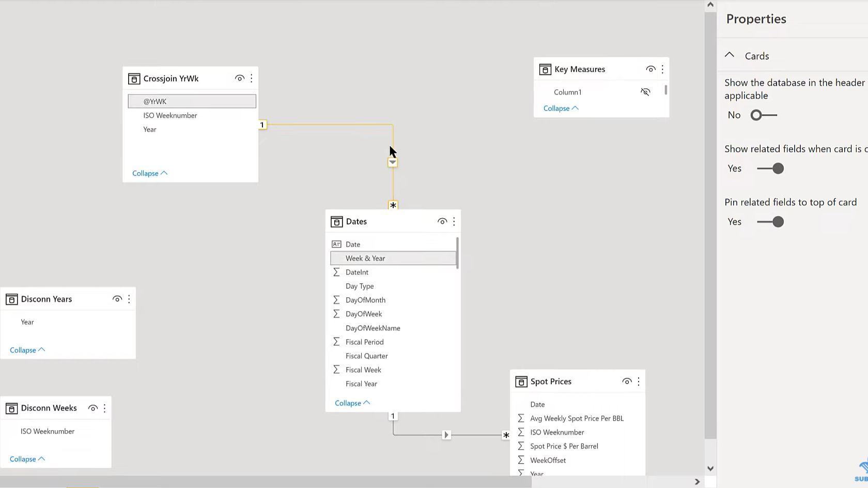Collapse the Cards properties section
Viewport: 868px width, 488px height.
[730, 55]
